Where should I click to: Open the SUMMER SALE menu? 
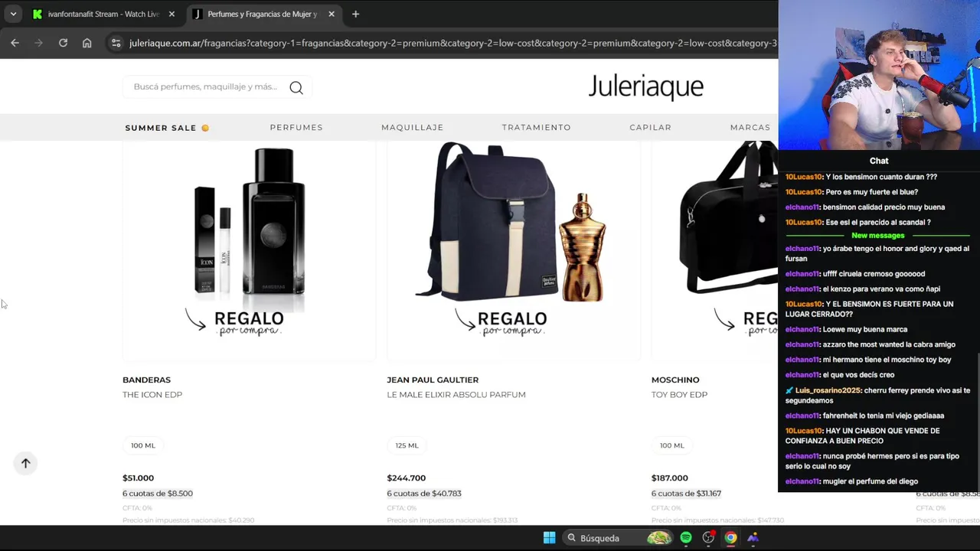[x=167, y=128]
